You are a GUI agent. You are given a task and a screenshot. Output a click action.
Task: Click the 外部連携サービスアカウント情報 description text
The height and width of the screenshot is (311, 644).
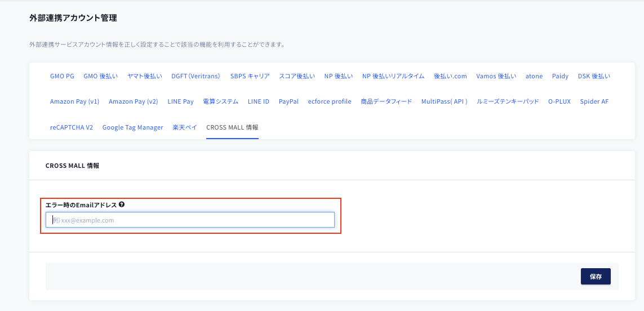tap(157, 45)
